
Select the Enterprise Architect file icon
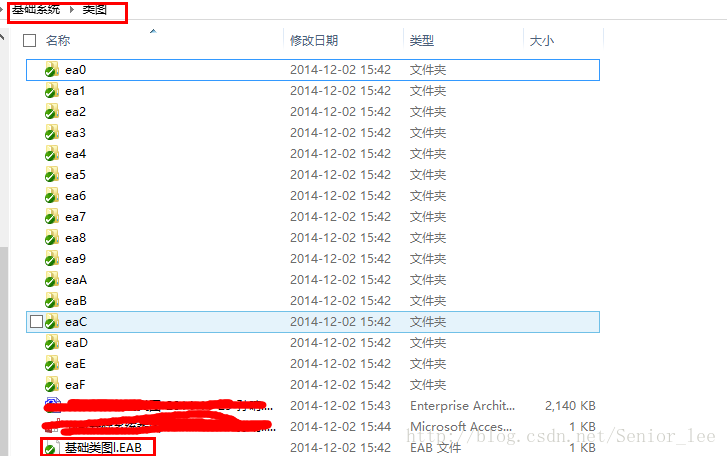pyautogui.click(x=52, y=405)
